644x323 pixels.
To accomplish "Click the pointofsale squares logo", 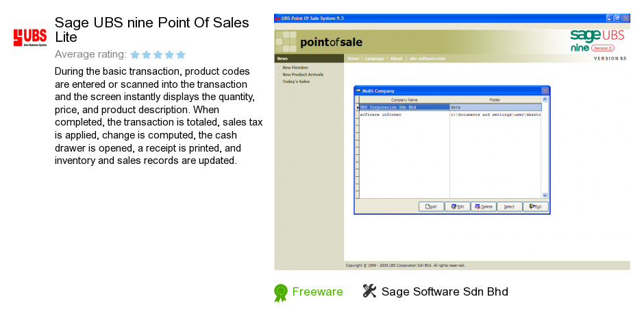I will [x=286, y=42].
